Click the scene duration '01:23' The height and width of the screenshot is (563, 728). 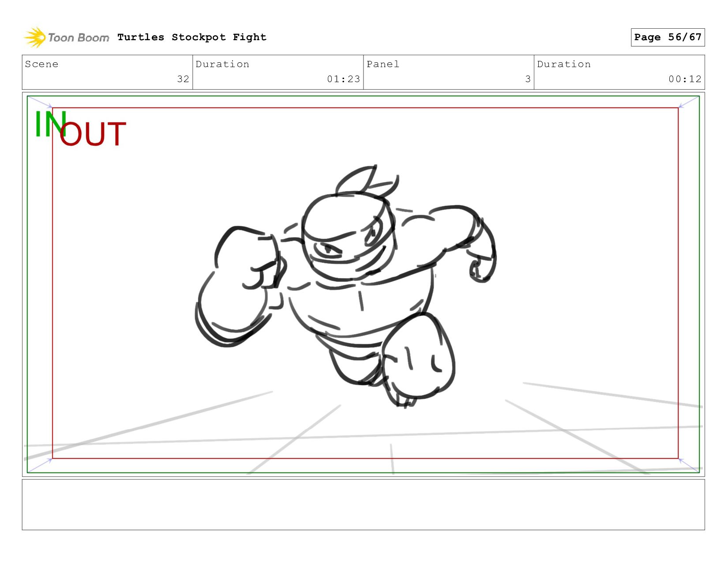pos(343,79)
